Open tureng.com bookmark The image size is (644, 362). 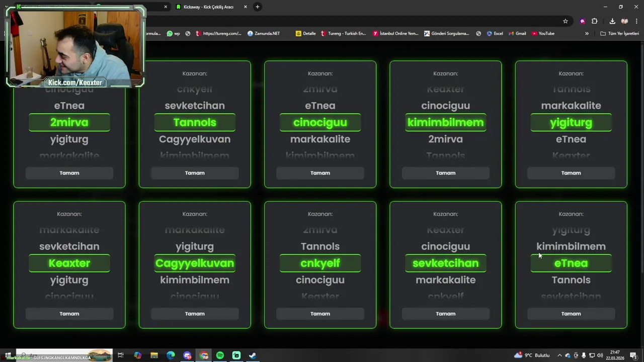click(x=219, y=34)
